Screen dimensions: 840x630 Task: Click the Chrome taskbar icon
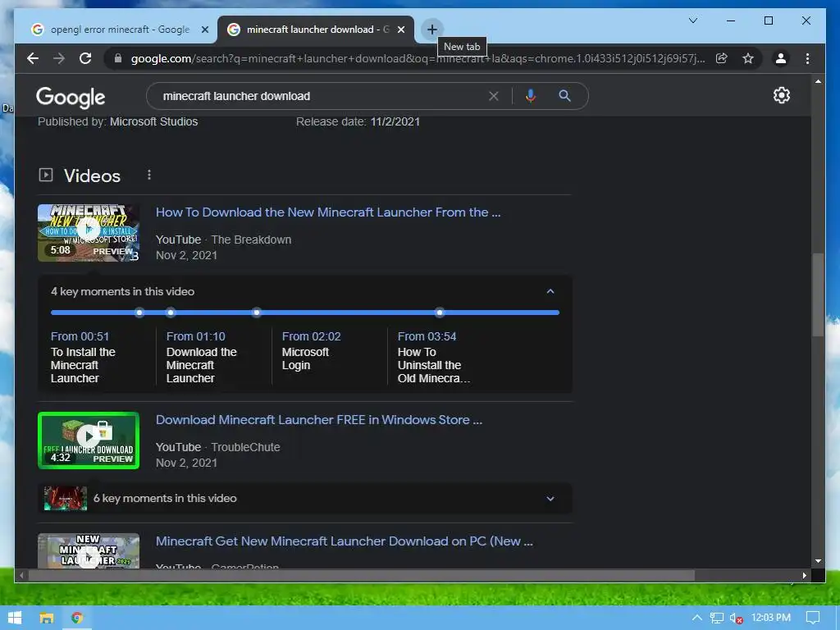(x=77, y=618)
